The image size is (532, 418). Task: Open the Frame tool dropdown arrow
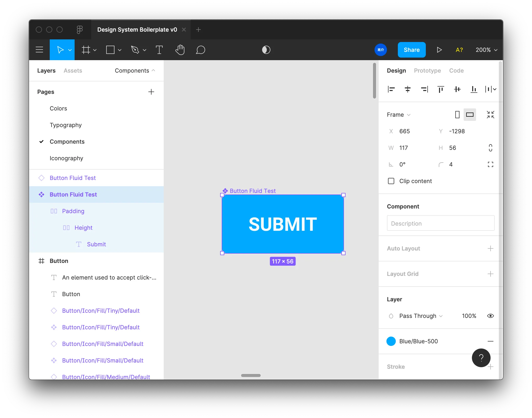point(95,50)
